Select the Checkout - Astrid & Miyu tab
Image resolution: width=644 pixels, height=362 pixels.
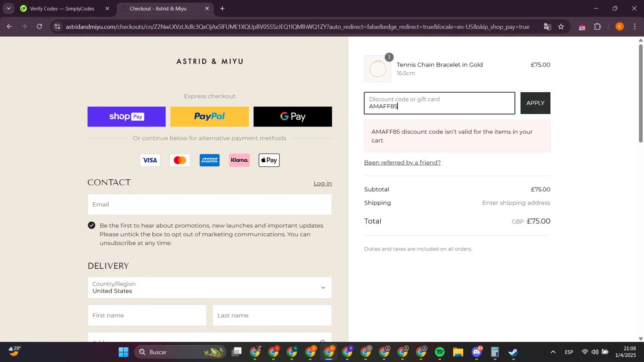tap(158, 9)
